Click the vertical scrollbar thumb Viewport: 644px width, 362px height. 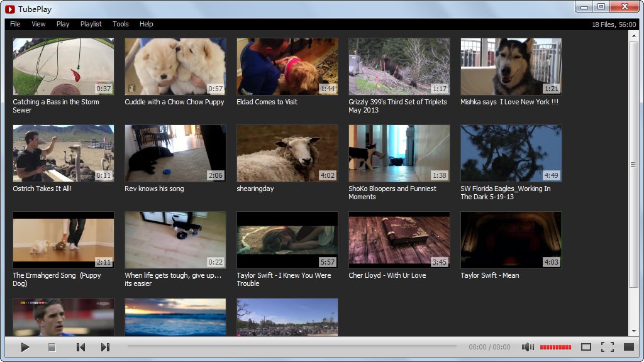(634, 165)
